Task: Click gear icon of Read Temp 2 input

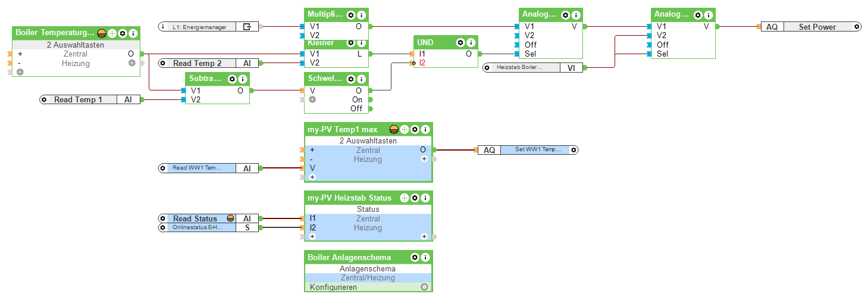Action: click(x=163, y=63)
